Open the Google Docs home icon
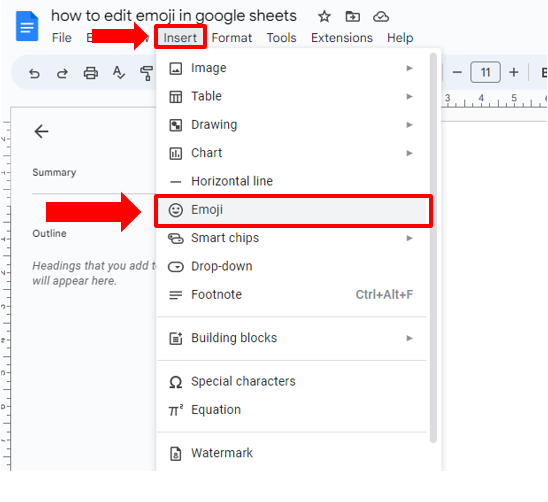 point(27,26)
